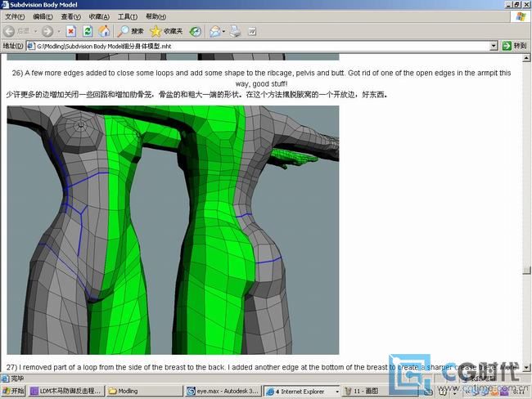Screen dimensions: 532x399
Task: Click the Forward navigation arrow
Action: coord(47,32)
